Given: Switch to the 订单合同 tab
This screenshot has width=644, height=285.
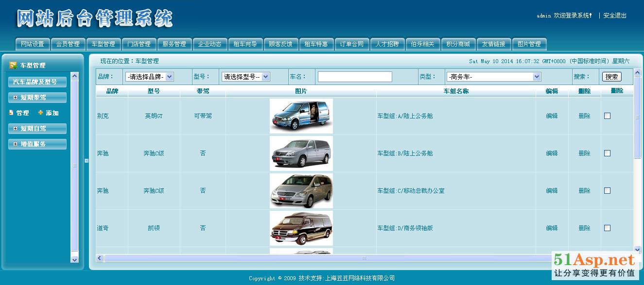Looking at the screenshot, I should pyautogui.click(x=351, y=44).
